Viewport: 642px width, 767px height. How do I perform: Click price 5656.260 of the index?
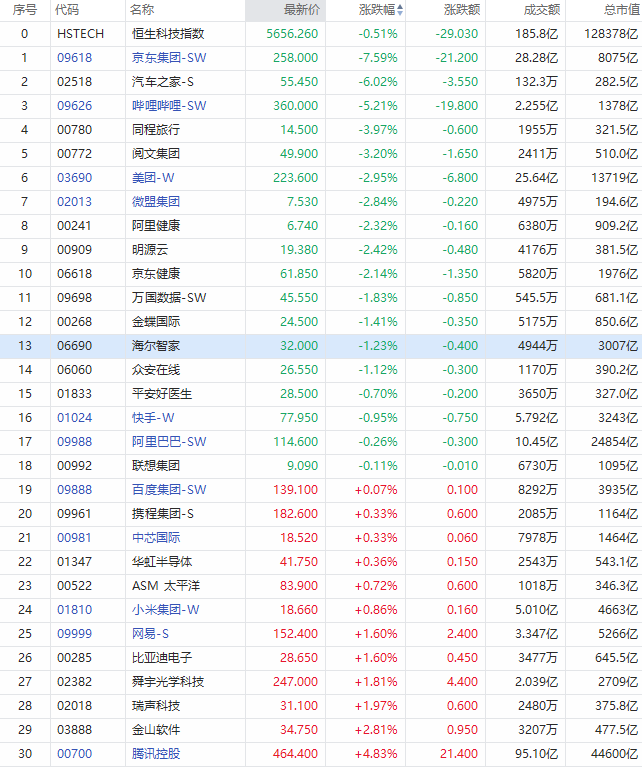pyautogui.click(x=292, y=34)
